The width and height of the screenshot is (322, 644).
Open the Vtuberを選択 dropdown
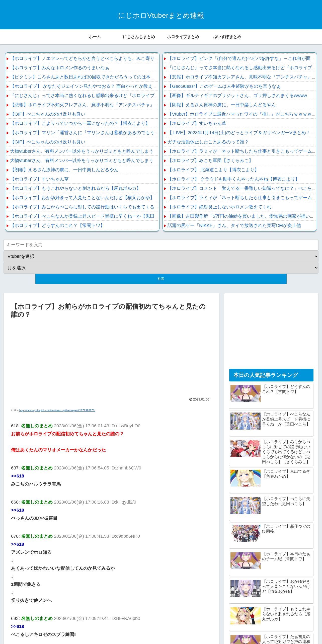pyautogui.click(x=161, y=256)
